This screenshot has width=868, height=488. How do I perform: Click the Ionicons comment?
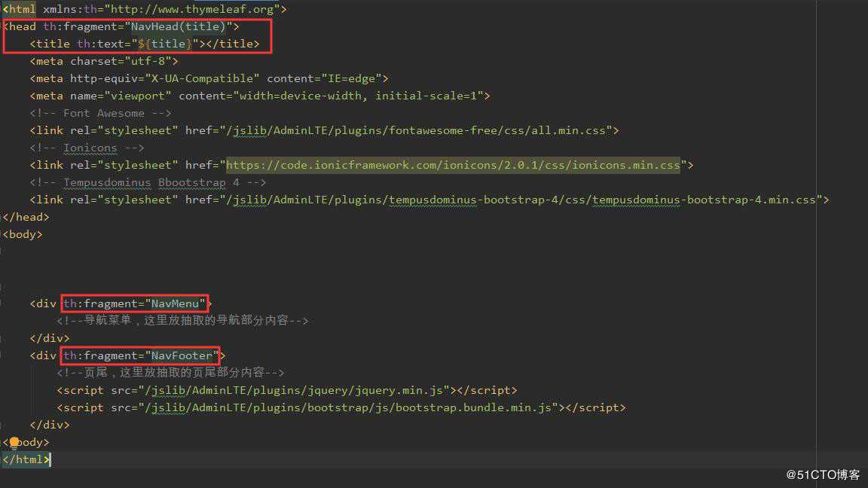click(x=87, y=148)
